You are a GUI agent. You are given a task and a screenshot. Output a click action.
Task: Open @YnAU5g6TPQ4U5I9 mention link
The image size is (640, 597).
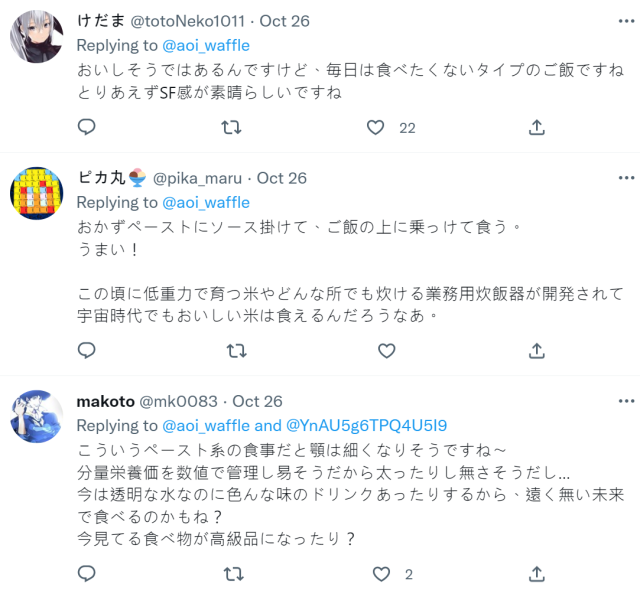(x=367, y=425)
